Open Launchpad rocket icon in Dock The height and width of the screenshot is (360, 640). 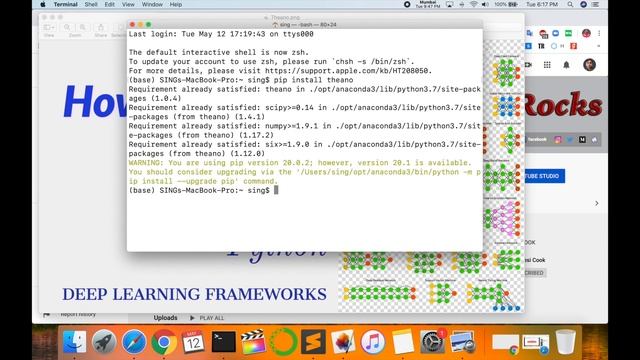pos(104,341)
